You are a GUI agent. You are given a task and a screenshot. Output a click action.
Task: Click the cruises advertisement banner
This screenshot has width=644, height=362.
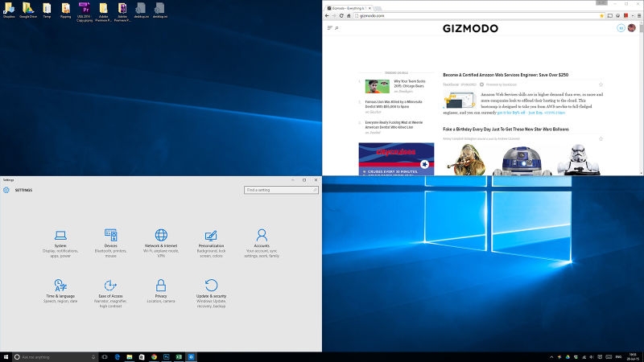click(x=396, y=159)
